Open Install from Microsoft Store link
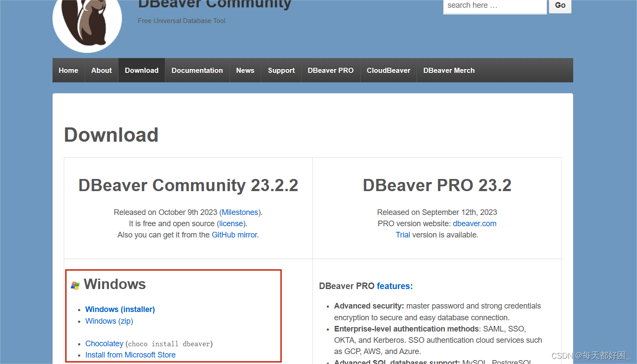 tap(130, 354)
